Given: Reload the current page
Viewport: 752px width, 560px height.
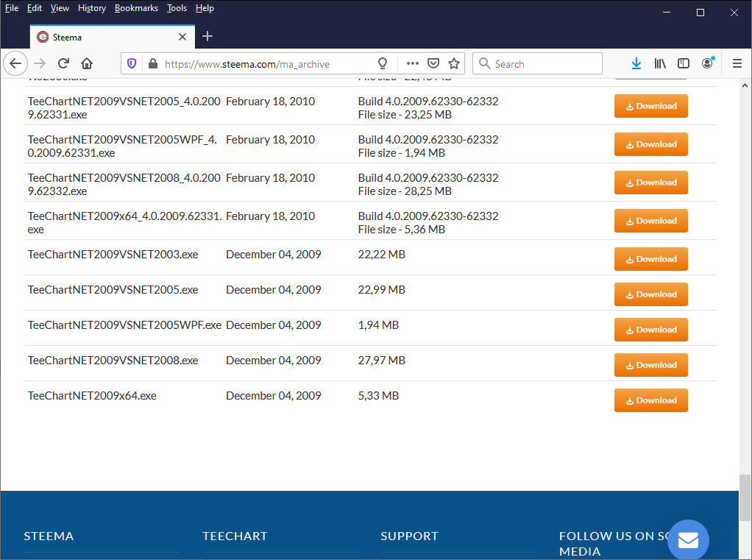Looking at the screenshot, I should [63, 63].
